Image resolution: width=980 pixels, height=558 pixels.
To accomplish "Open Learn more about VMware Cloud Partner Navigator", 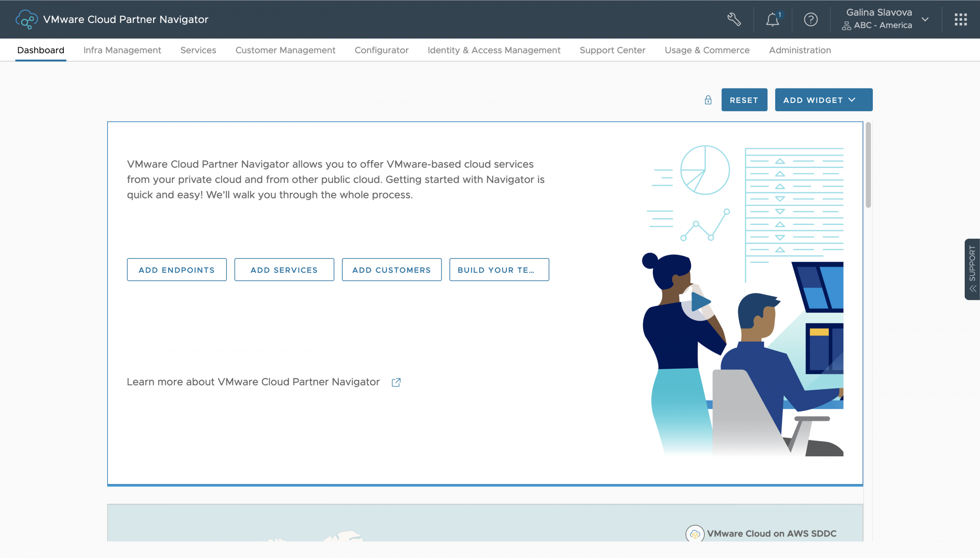I will pyautogui.click(x=253, y=382).
